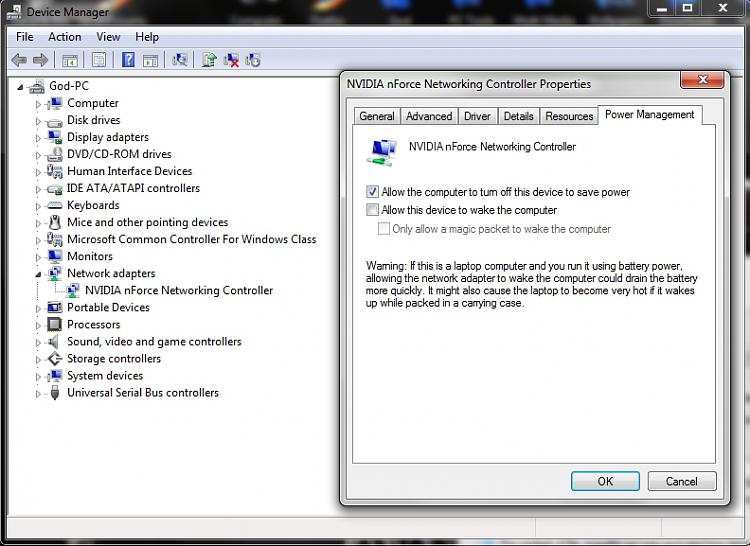750x546 pixels.
Task: Check Only allow a magic packet to wake
Action: 384,229
